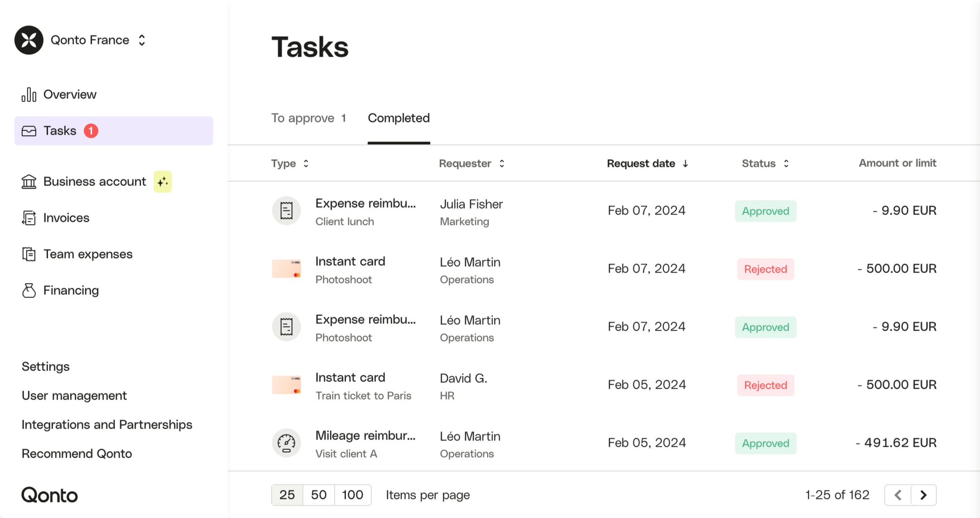Click the Invoices document icon
This screenshot has height=518, width=980.
pos(29,218)
